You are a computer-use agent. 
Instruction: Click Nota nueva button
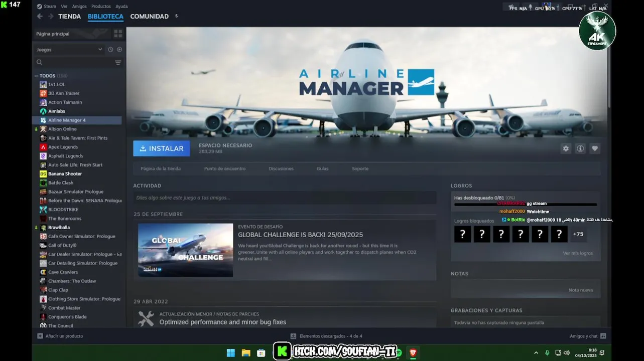coord(580,290)
